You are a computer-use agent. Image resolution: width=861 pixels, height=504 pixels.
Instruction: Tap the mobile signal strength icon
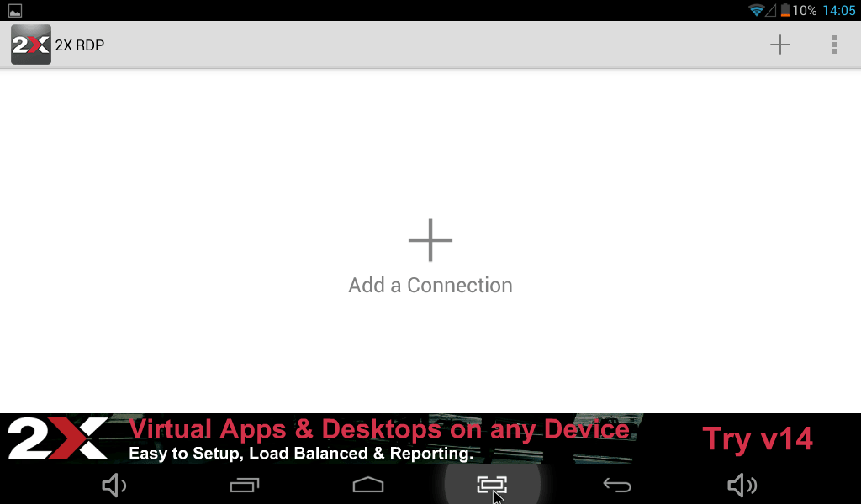771,10
